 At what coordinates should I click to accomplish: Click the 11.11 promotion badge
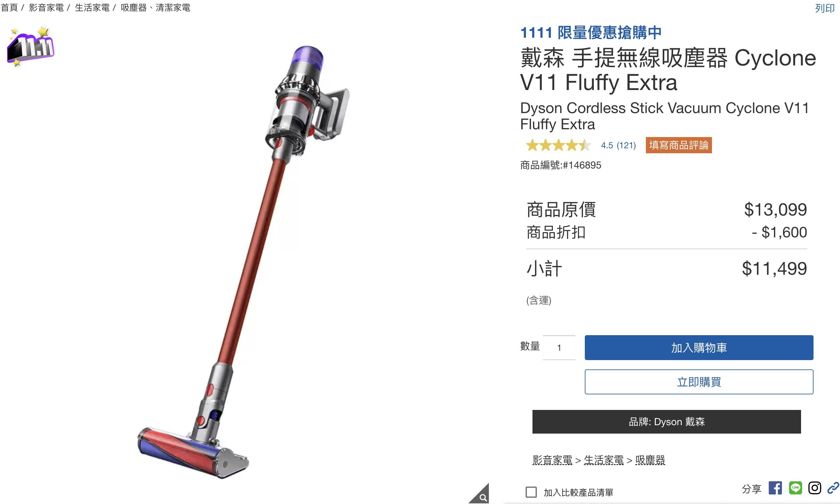click(x=31, y=46)
